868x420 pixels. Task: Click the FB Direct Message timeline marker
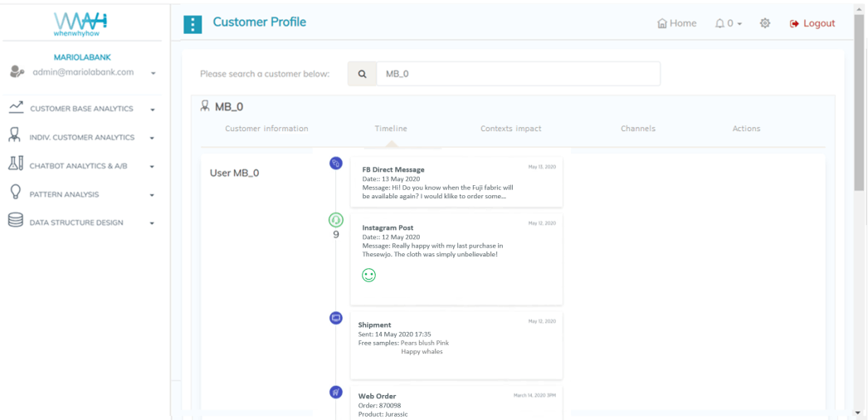tap(336, 164)
